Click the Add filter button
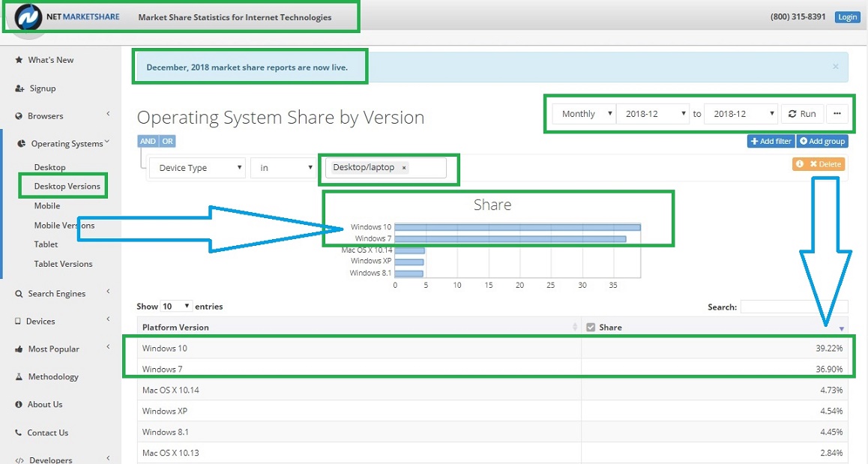Screen dimensions: 868x464 771,141
